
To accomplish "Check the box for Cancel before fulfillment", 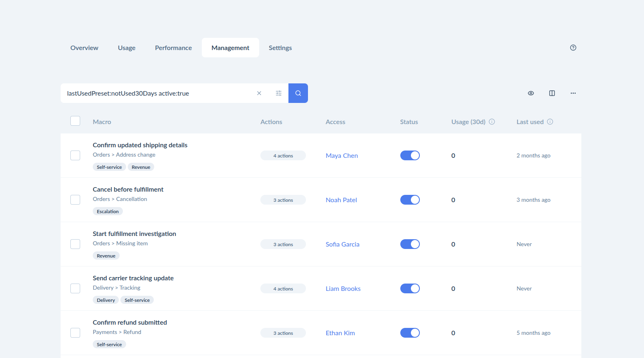I will 75,200.
